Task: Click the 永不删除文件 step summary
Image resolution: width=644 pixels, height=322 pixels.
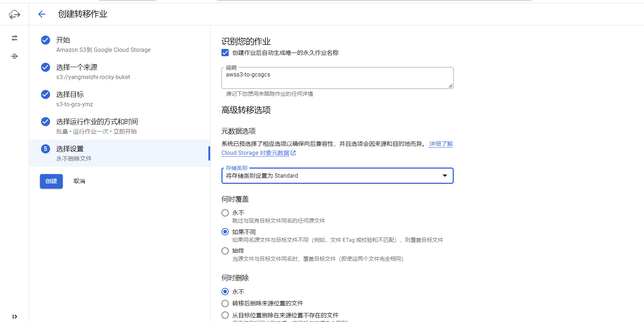Action: click(74, 158)
